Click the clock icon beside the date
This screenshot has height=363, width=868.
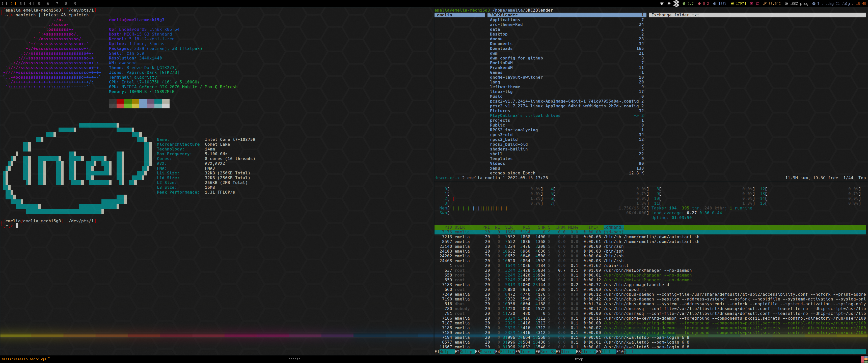click(814, 4)
